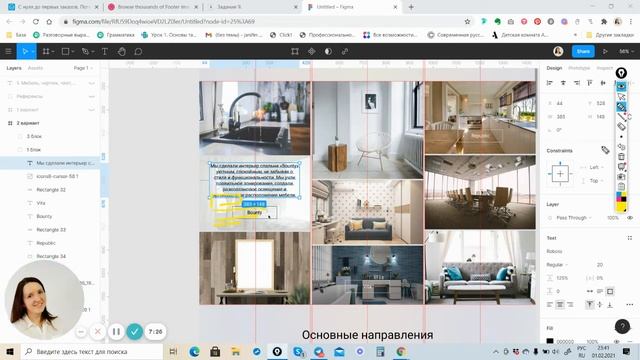The image size is (640, 360).
Task: Toggle the eye icon in overlay toolbar
Action: [x=621, y=87]
